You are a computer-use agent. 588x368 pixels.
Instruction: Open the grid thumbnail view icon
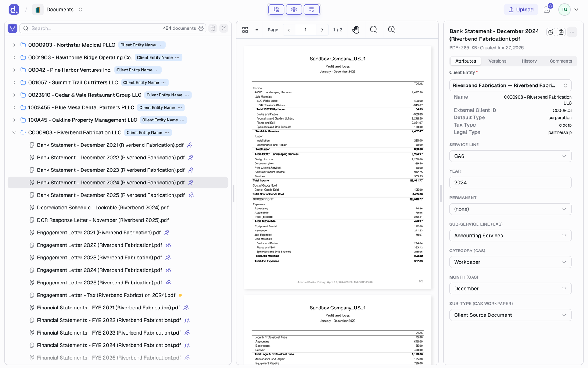[x=245, y=30]
